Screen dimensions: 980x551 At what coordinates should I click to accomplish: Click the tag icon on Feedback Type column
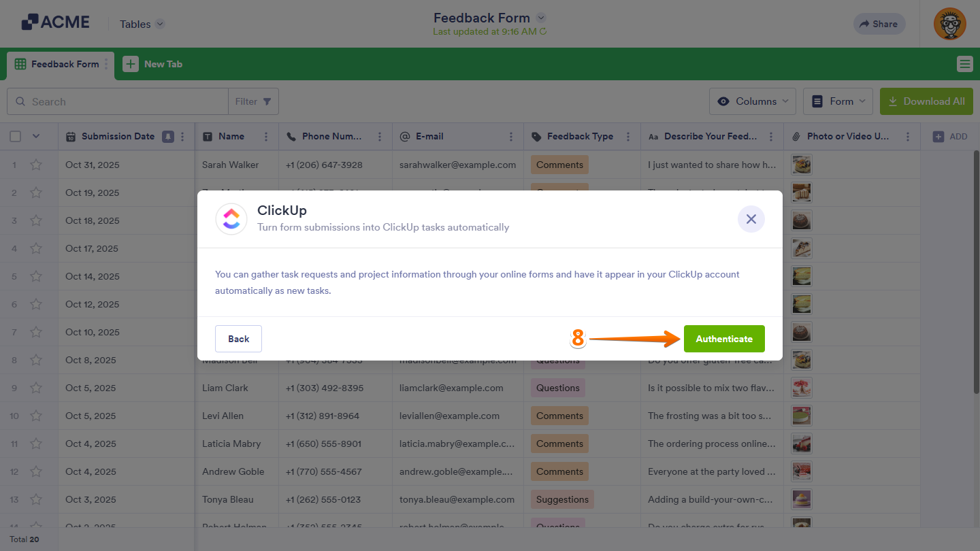coord(535,136)
